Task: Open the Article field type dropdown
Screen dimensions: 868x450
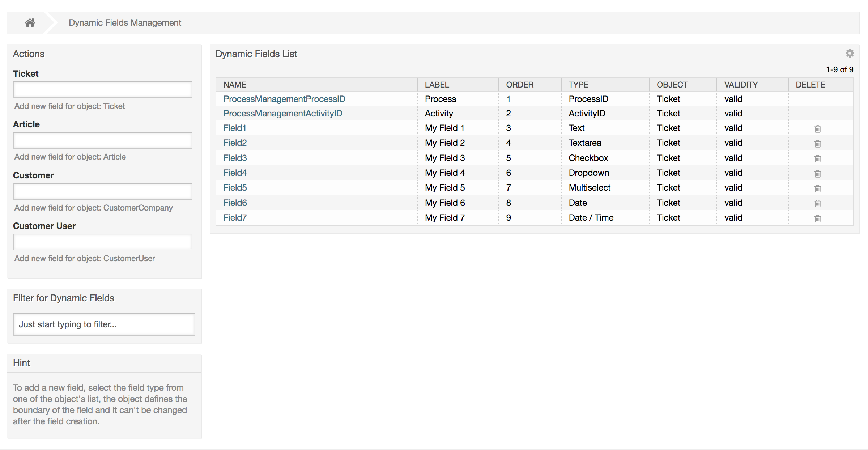Action: tap(102, 140)
